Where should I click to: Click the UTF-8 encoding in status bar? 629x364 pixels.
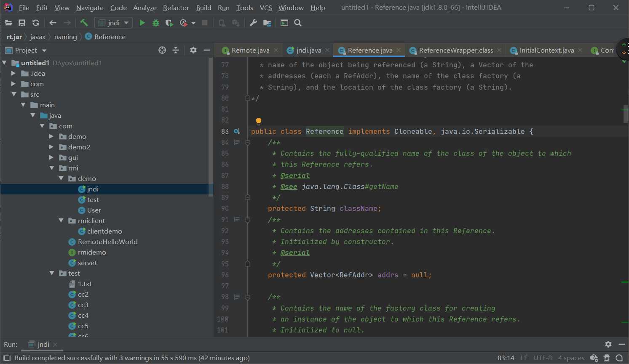click(543, 358)
